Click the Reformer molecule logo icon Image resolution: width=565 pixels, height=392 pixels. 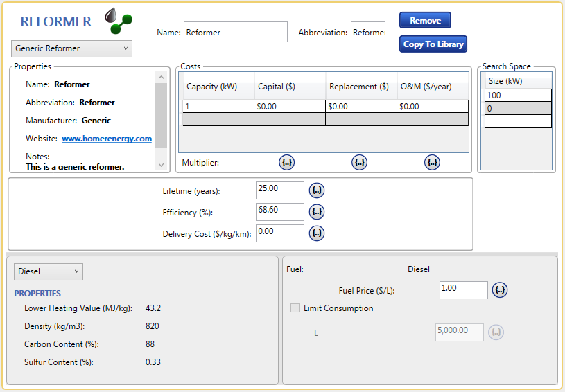118,21
